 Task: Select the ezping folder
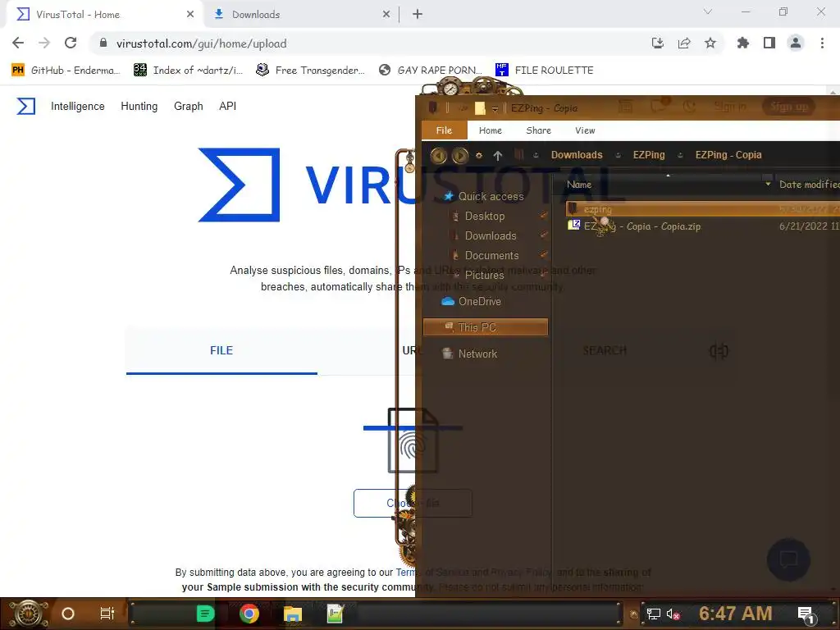tap(703, 209)
